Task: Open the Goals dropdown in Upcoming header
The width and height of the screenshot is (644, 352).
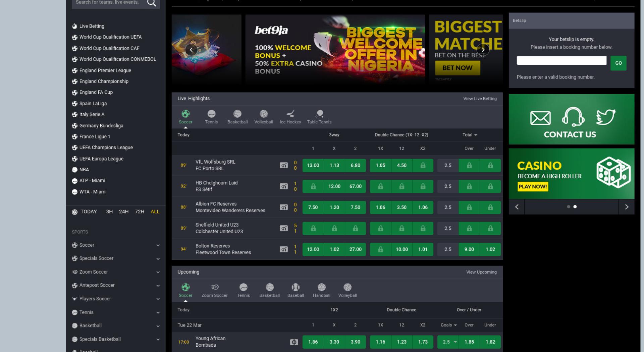Action: tap(448, 325)
